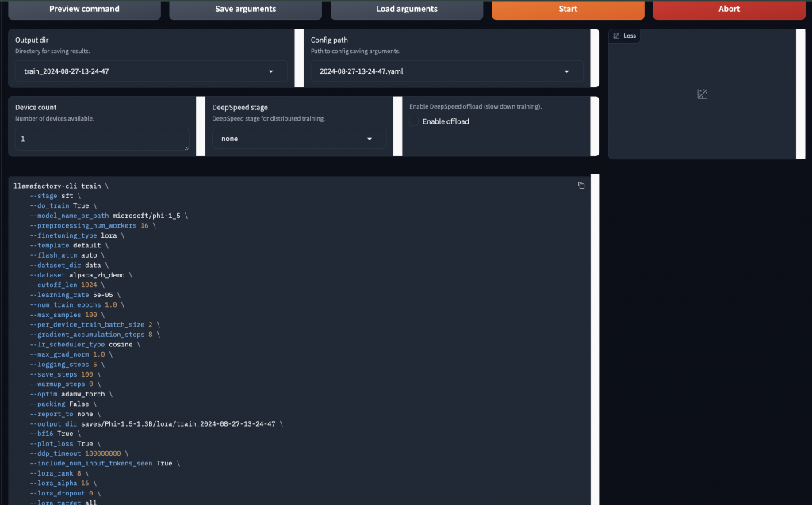Click the '--stage sft' line
The height and width of the screenshot is (505, 812).
(55, 196)
